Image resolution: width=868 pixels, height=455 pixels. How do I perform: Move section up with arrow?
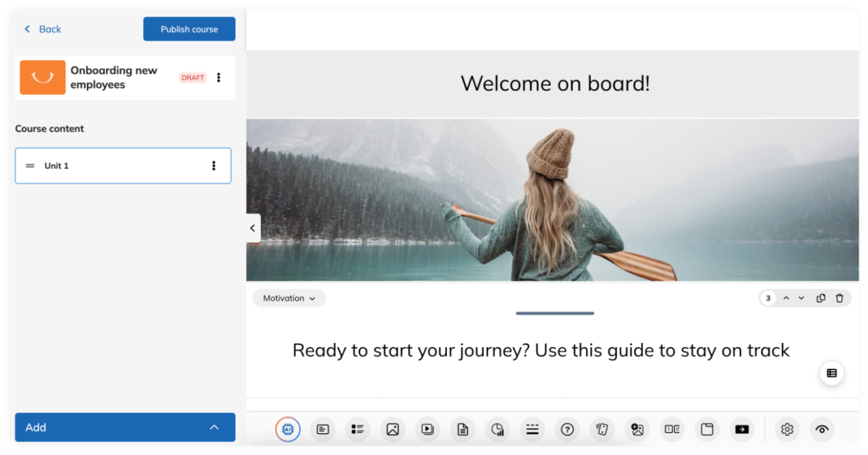click(x=786, y=298)
